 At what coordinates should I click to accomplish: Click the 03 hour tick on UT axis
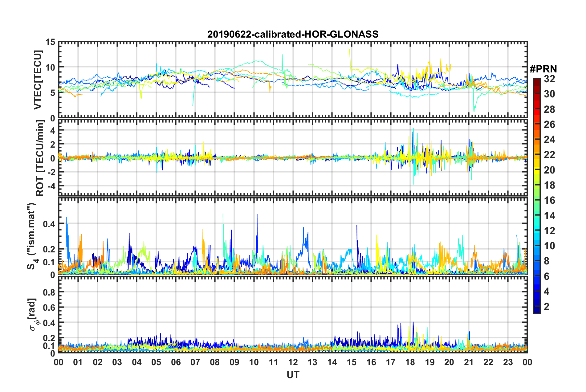coord(117,362)
